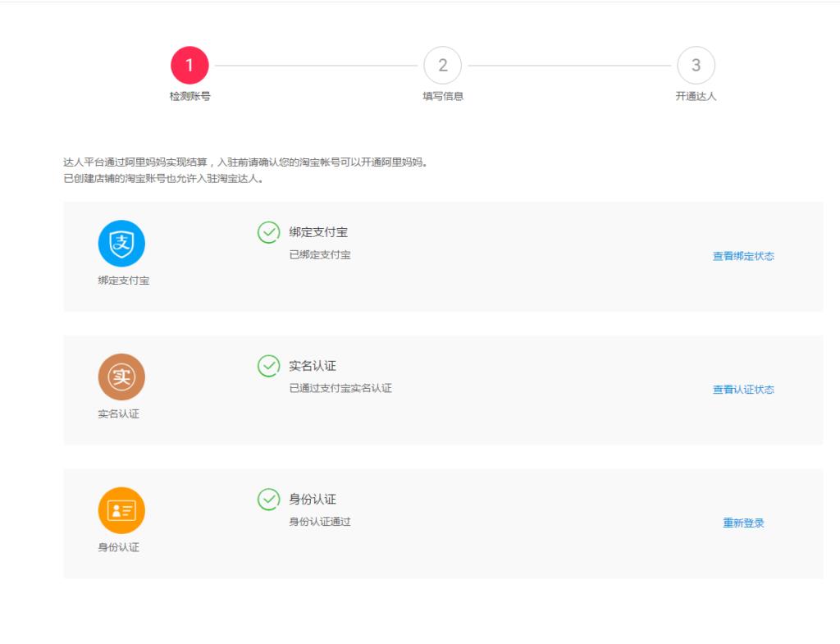Click the 实名认证 label under the brown icon
The width and height of the screenshot is (840, 644).
pos(118,414)
